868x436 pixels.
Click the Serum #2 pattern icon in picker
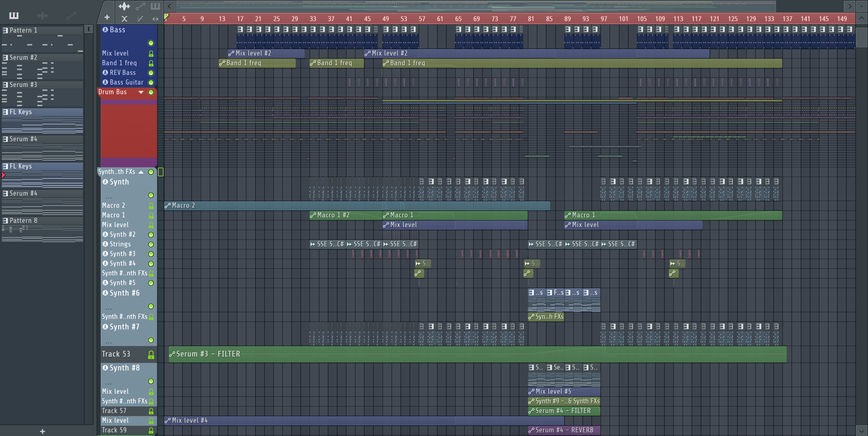[x=5, y=58]
